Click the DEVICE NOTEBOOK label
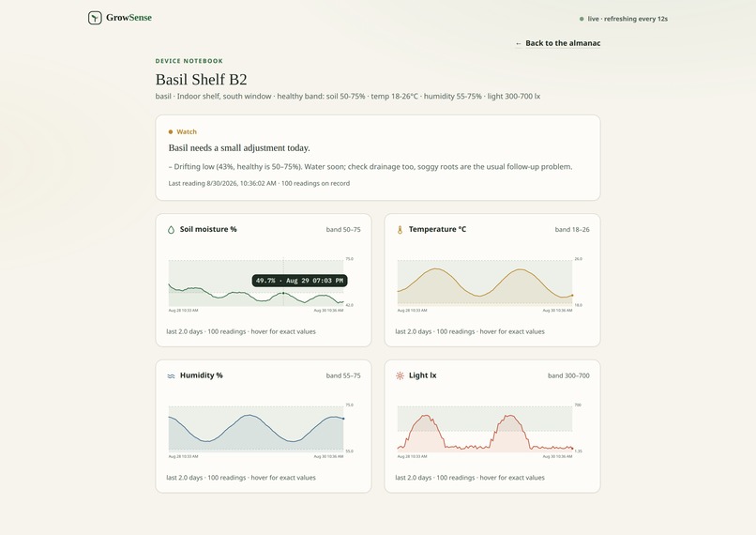The height and width of the screenshot is (535, 756). click(x=189, y=61)
